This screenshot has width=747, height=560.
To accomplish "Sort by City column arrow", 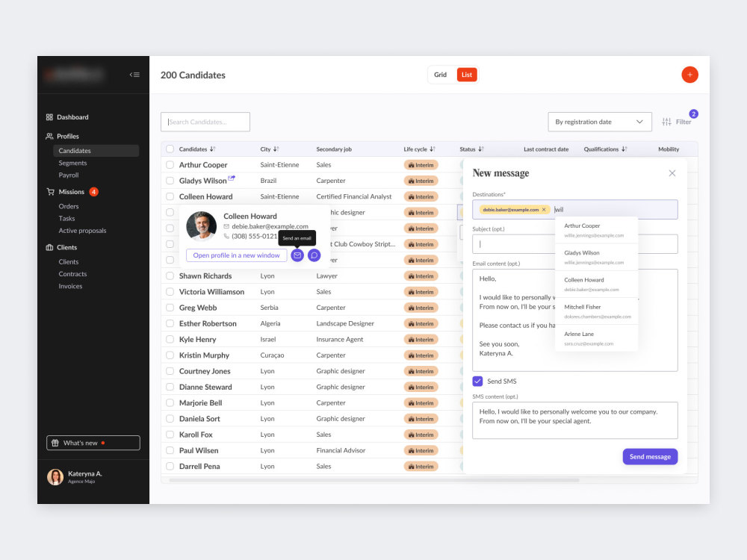I will pos(276,149).
